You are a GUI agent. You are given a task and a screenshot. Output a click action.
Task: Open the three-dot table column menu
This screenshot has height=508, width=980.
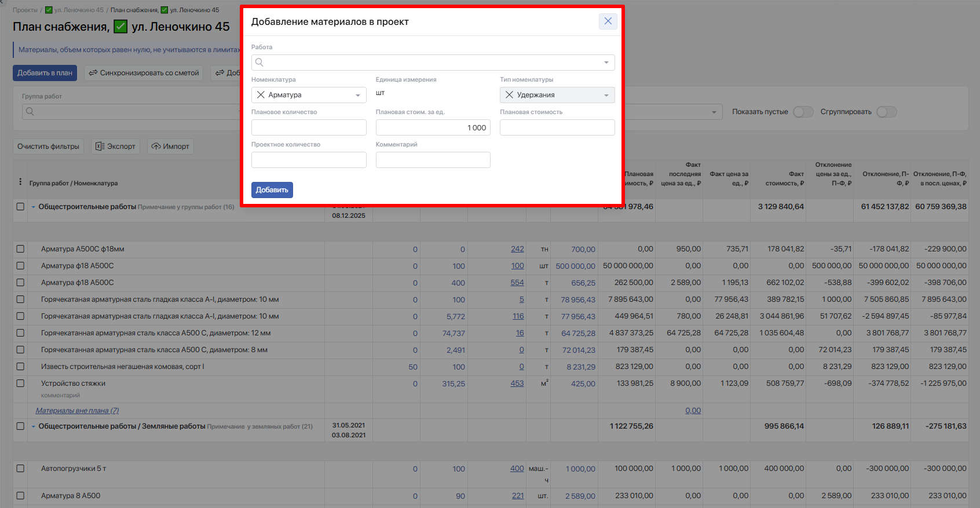point(20,182)
